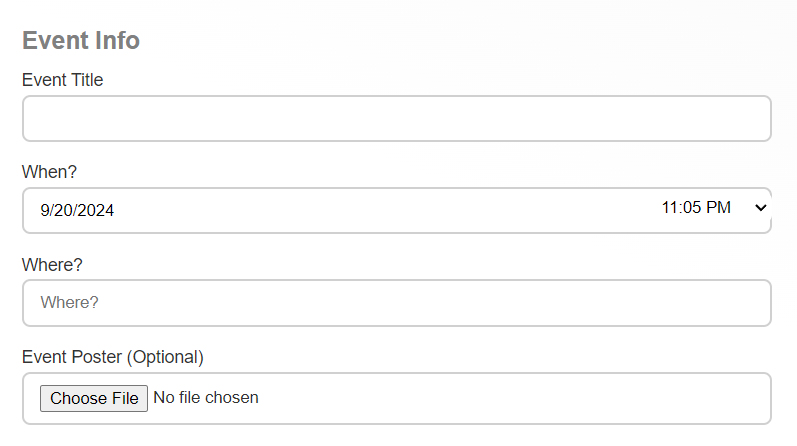
Task: Click the Where? label above the input
Action: [x=52, y=265]
